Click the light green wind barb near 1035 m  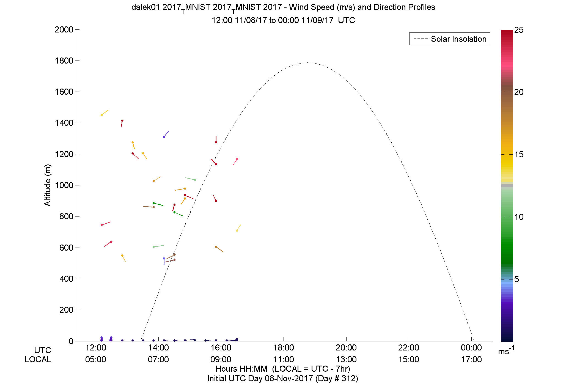[x=191, y=179]
